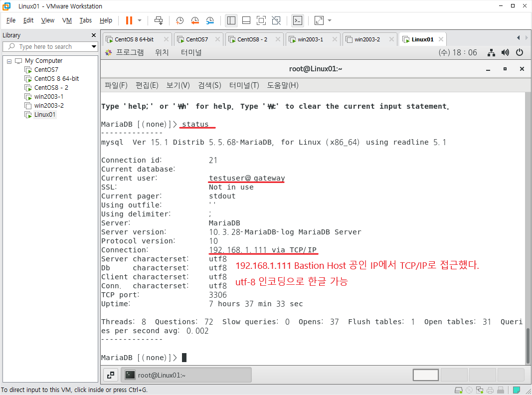
Task: Select win2003-1 in the library tree
Action: (x=48, y=97)
